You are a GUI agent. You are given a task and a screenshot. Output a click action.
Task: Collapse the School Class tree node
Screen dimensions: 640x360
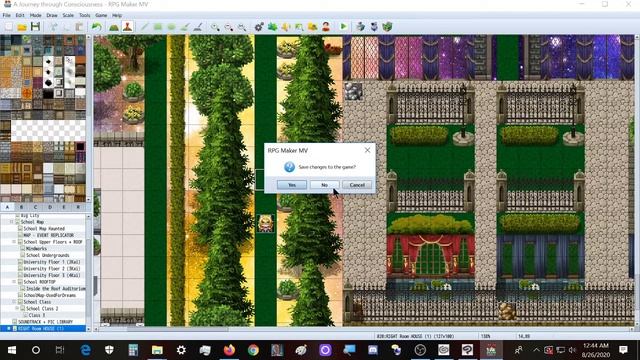coord(14,302)
